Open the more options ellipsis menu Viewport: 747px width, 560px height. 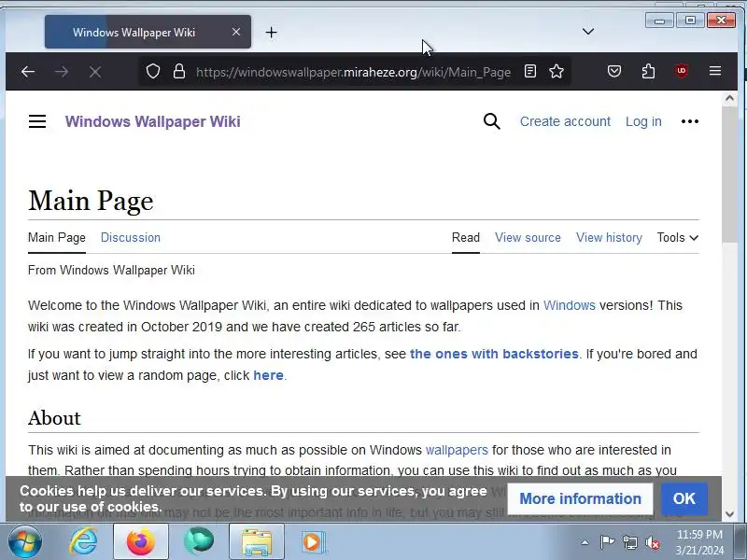(690, 121)
